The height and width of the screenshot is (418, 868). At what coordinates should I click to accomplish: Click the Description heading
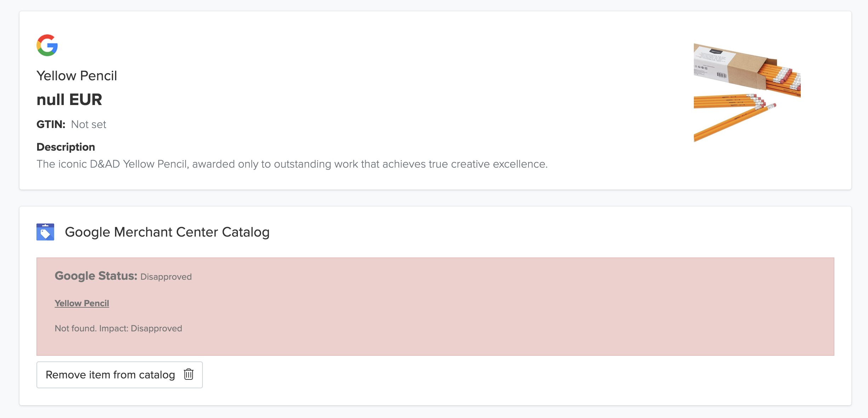[x=66, y=147]
